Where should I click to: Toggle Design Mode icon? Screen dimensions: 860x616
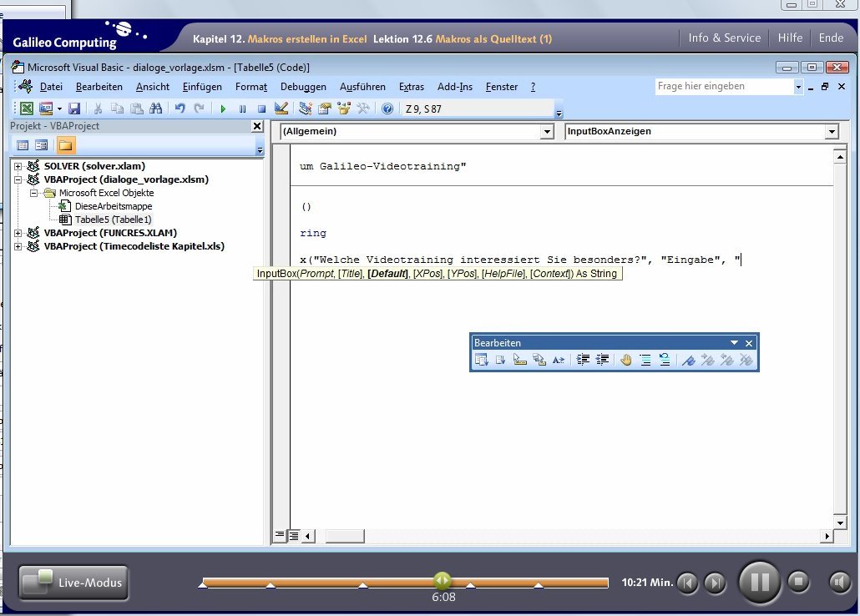coord(281,109)
